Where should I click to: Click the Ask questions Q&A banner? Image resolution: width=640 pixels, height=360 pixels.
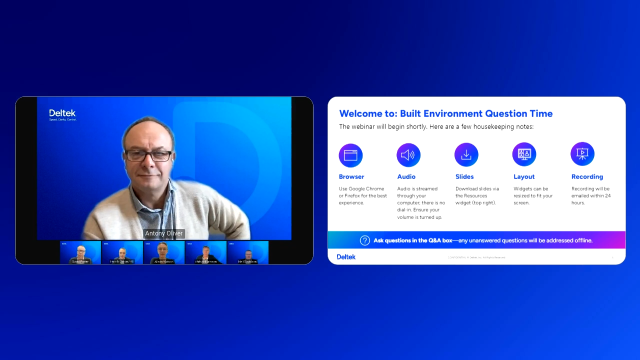tap(476, 240)
